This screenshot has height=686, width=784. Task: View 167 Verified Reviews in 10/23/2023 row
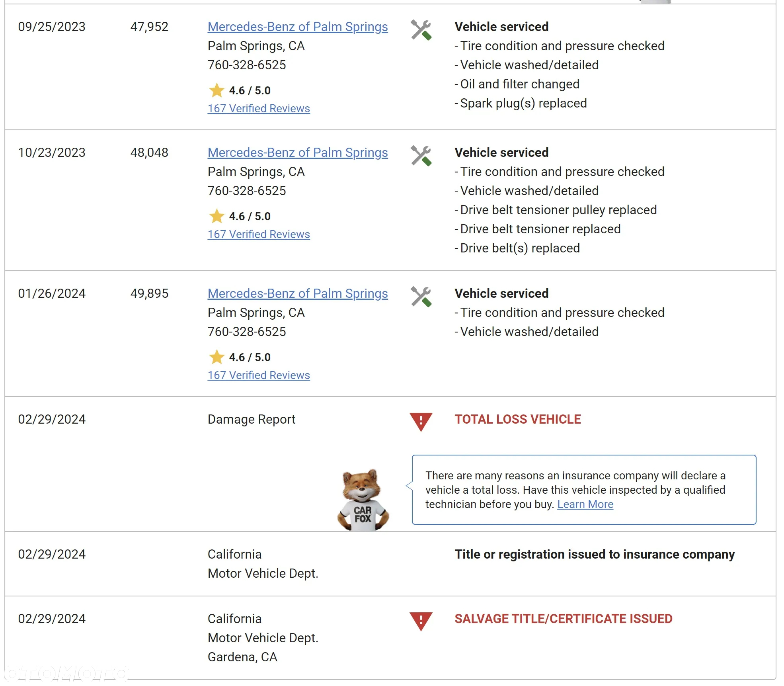pyautogui.click(x=259, y=234)
